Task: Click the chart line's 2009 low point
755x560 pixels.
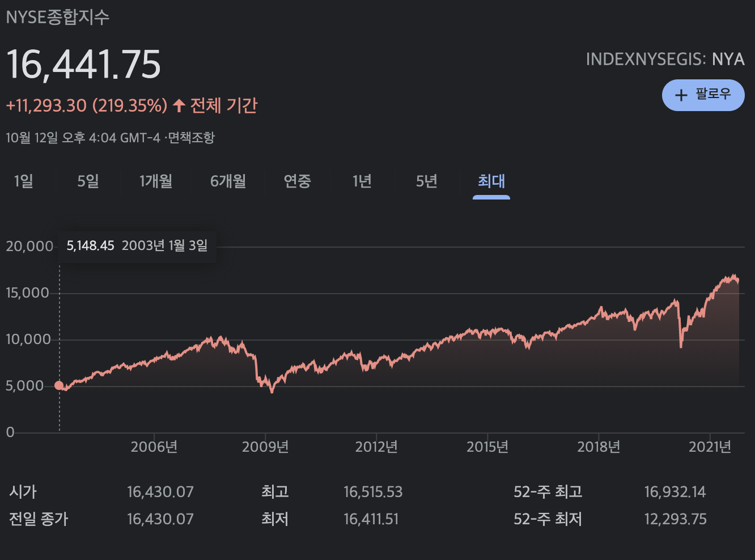Action: coord(272,391)
